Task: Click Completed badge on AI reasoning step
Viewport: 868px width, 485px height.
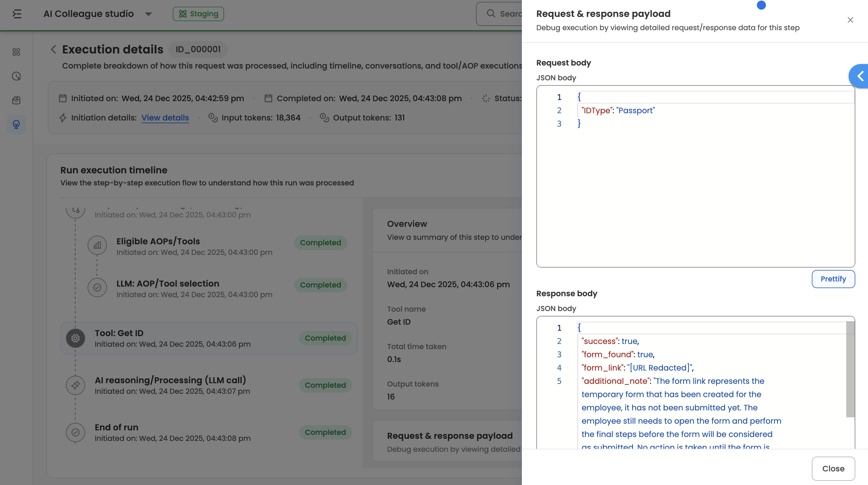Action: [325, 385]
